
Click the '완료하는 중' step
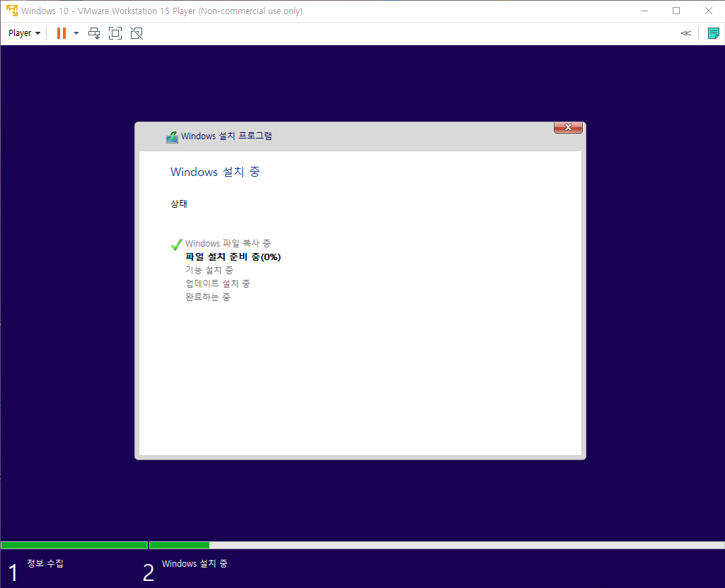pos(208,297)
